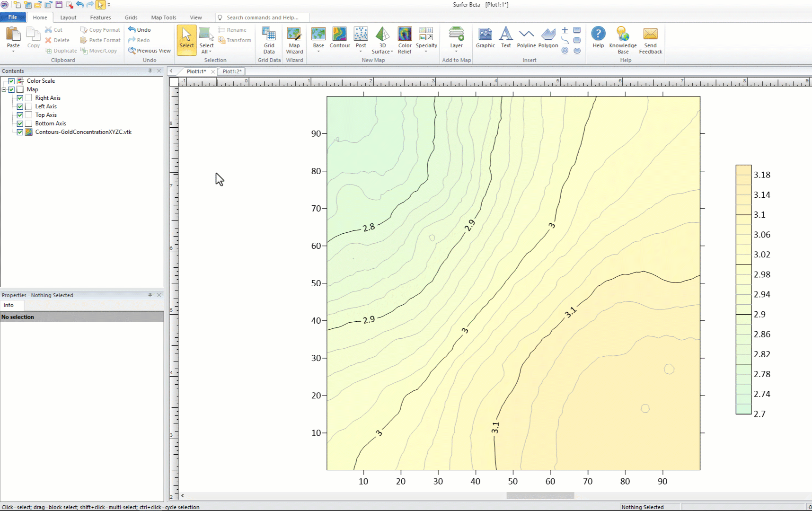This screenshot has width=812, height=511.
Task: Close the Properties panel
Action: pyautogui.click(x=159, y=295)
